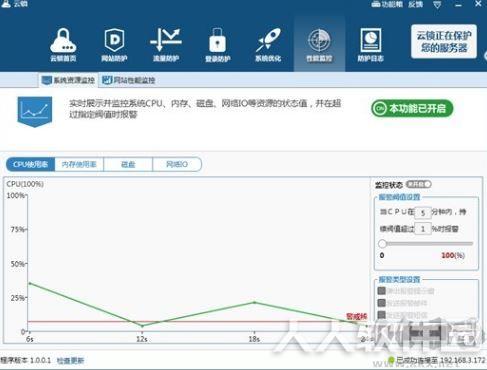Toggle the 监控状态 switch
The width and height of the screenshot is (487, 370).
tap(419, 184)
